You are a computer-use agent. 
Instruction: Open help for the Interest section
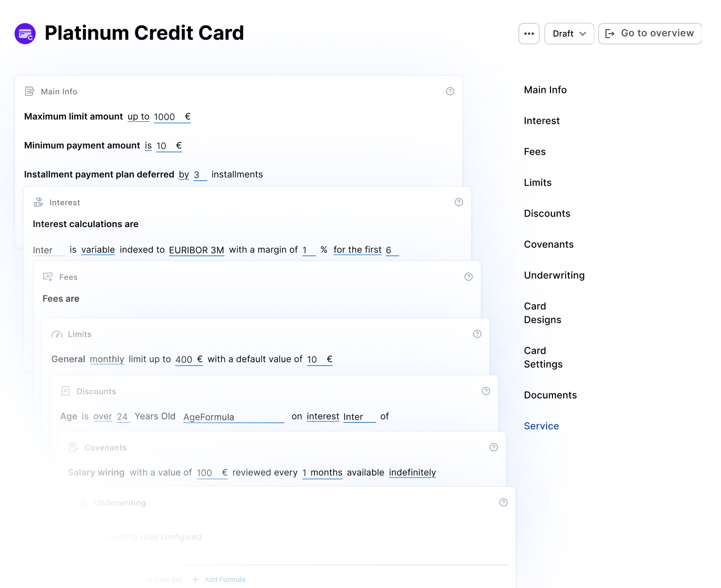pyautogui.click(x=458, y=202)
